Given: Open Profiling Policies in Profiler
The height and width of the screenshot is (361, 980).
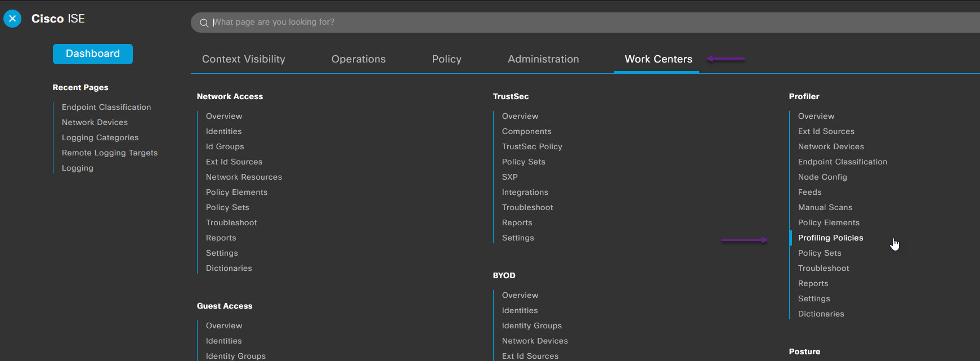Looking at the screenshot, I should click(x=831, y=238).
